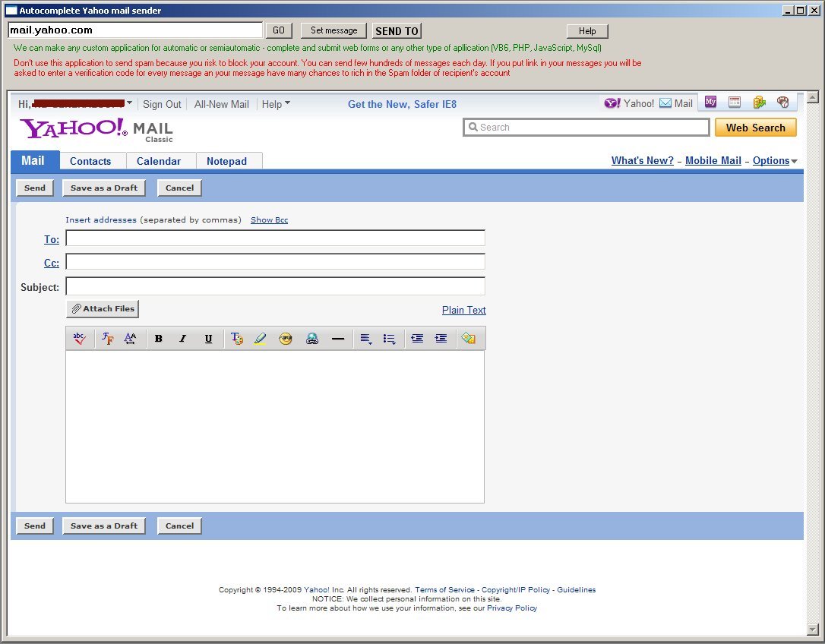Click inside the message body editor
Viewport: 825px width, 644px height.
[275, 427]
